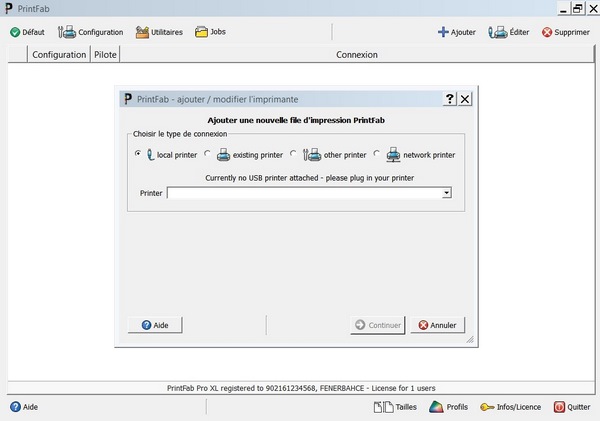Restore down the PrintFab main window
This screenshot has width=600, height=421.
(578, 8)
